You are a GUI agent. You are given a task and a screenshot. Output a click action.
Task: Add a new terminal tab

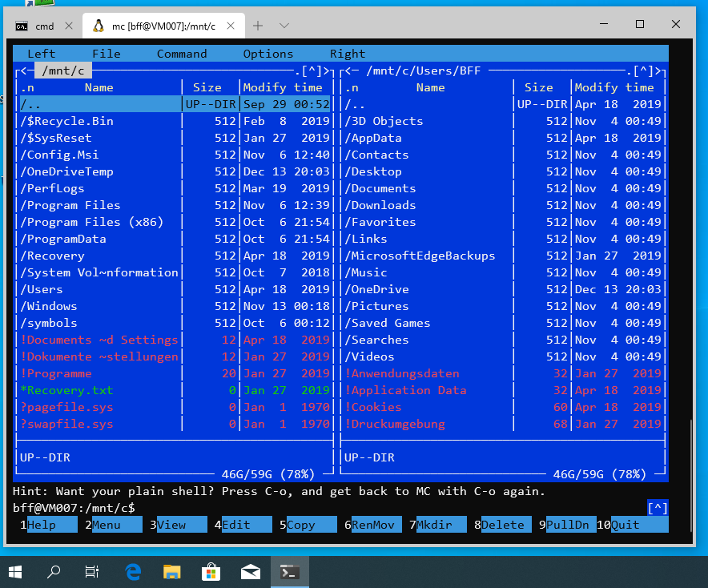pyautogui.click(x=258, y=26)
